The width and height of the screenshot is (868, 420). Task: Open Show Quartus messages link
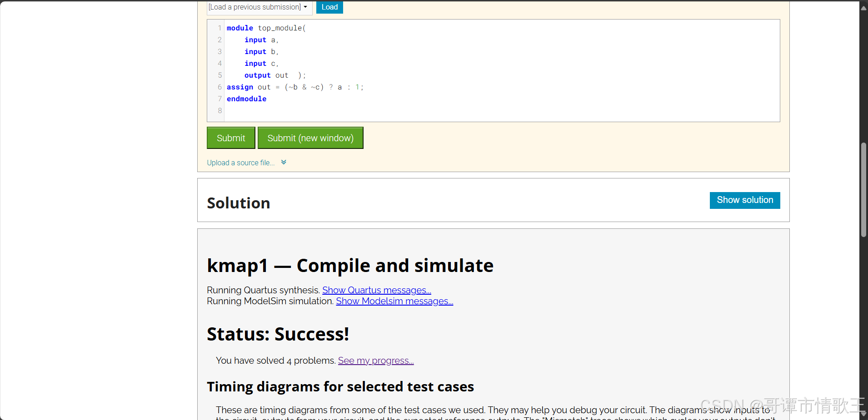pyautogui.click(x=377, y=290)
